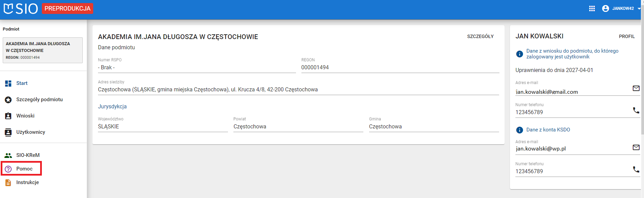Click the phone icon beside application phone number
Image resolution: width=644 pixels, height=198 pixels.
[x=636, y=110]
